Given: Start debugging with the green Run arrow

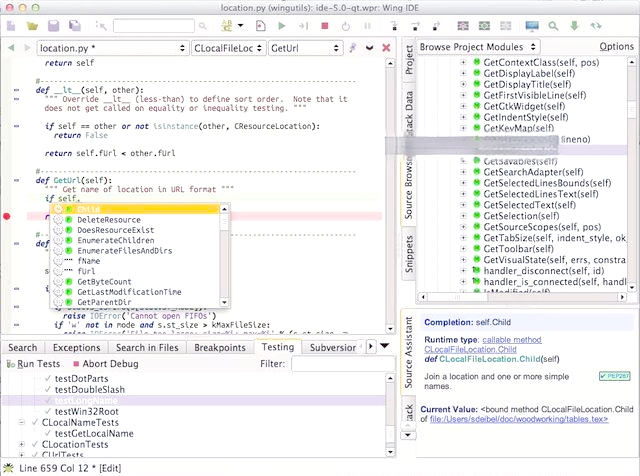Looking at the screenshot, I should 282,26.
